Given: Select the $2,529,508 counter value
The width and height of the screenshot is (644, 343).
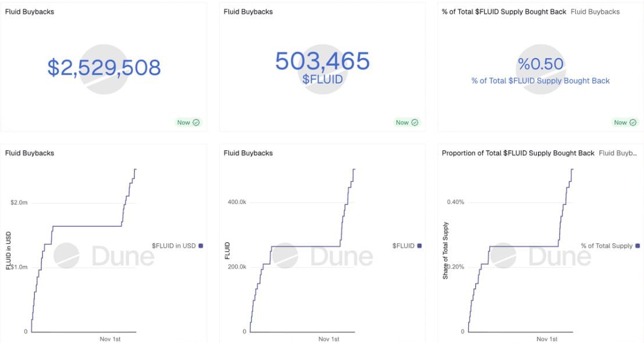Looking at the screenshot, I should click(x=104, y=68).
